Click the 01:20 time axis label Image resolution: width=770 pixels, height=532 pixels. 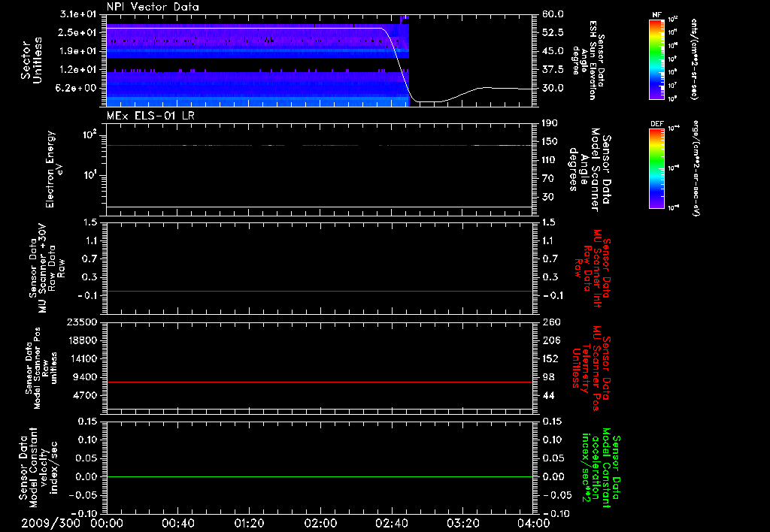(x=249, y=523)
